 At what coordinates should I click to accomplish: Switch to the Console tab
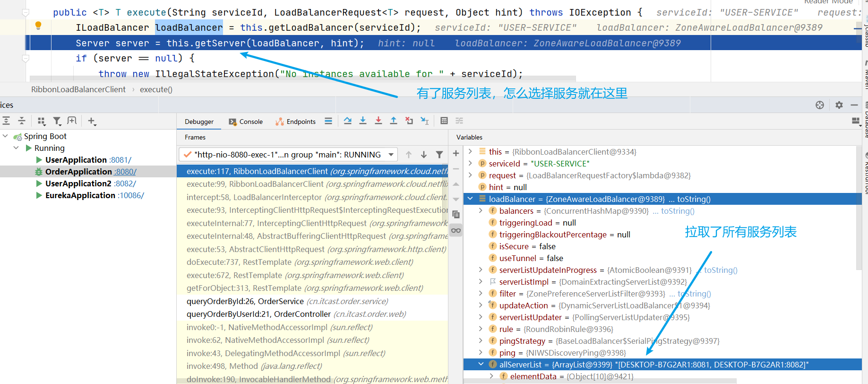(246, 122)
